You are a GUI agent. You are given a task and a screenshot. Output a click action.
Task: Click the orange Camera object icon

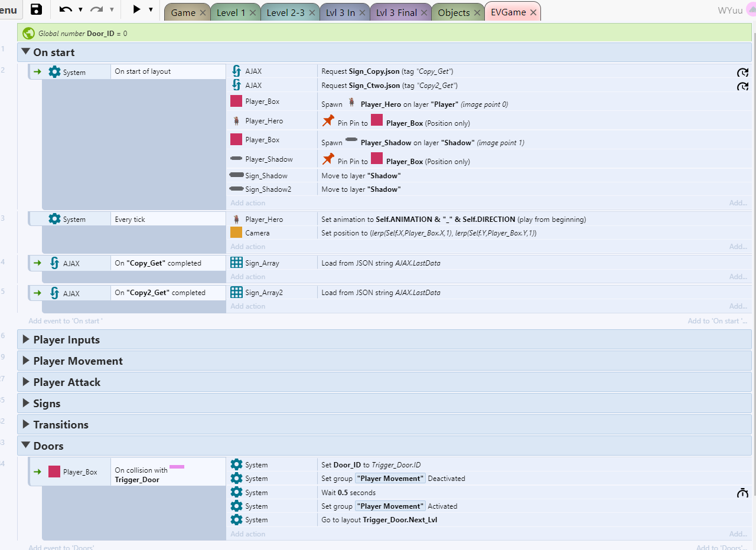coord(236,233)
